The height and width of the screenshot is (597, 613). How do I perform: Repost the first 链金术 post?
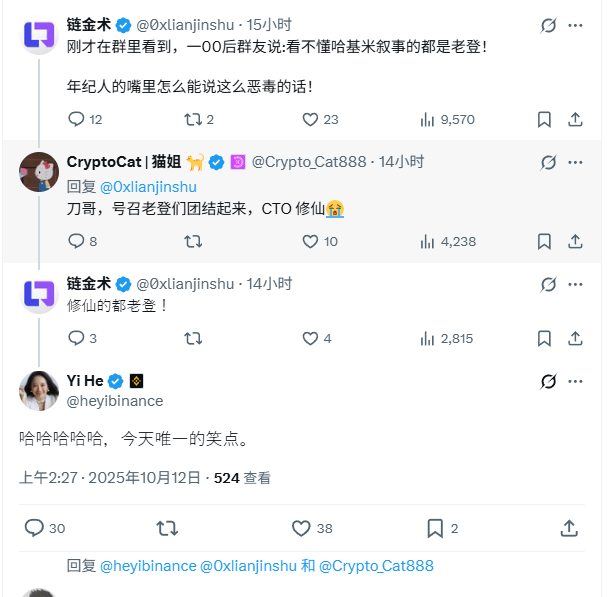point(193,119)
